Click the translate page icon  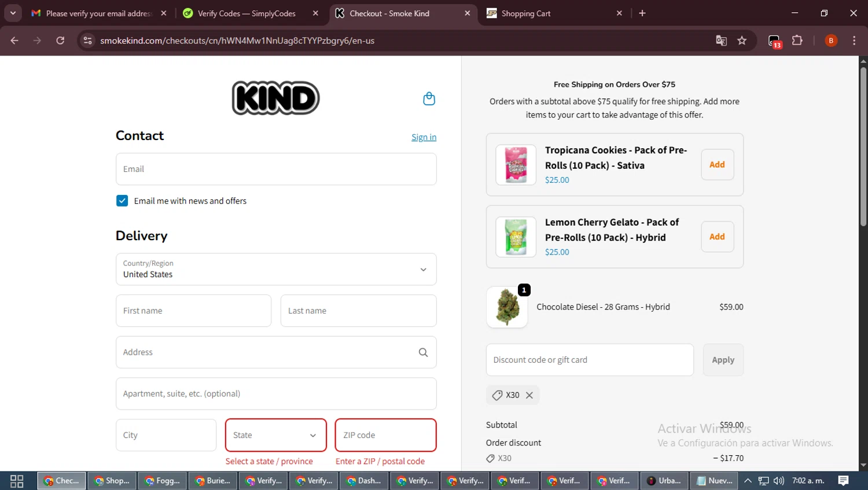pyautogui.click(x=721, y=40)
